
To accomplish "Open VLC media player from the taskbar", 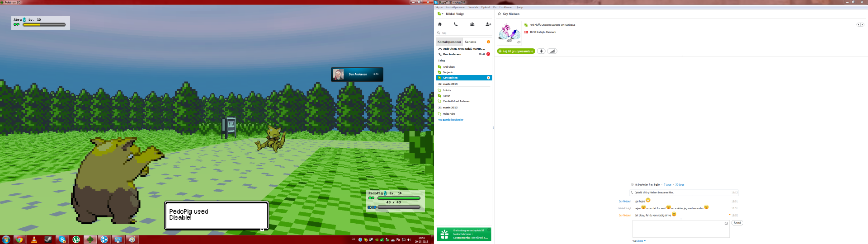I will coord(34,239).
